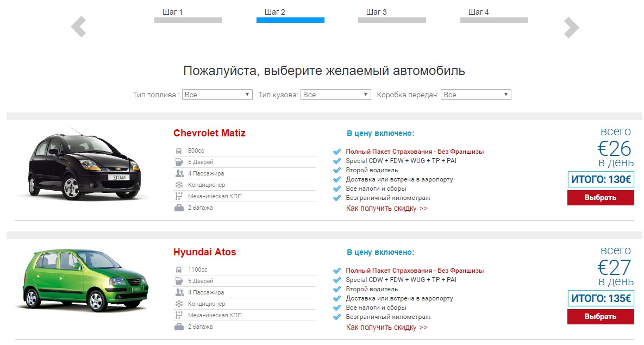Click air conditioner snowflake icon for Matiz

click(179, 185)
